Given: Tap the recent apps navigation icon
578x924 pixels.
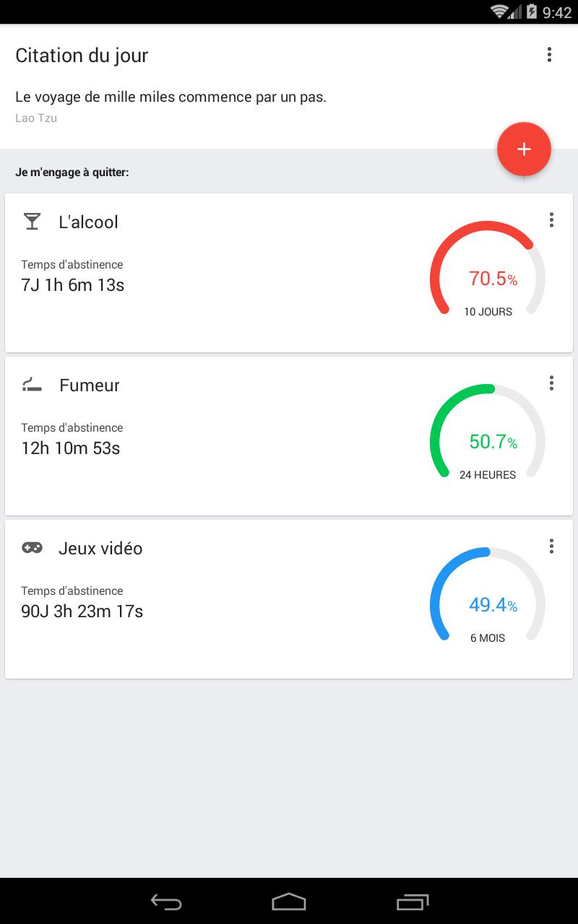Looking at the screenshot, I should click(412, 902).
